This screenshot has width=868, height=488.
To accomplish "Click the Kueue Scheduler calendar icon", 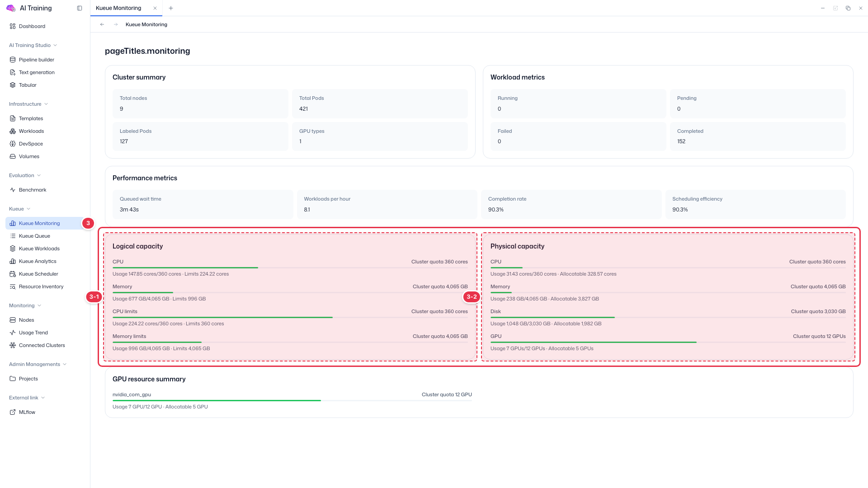I will [13, 274].
